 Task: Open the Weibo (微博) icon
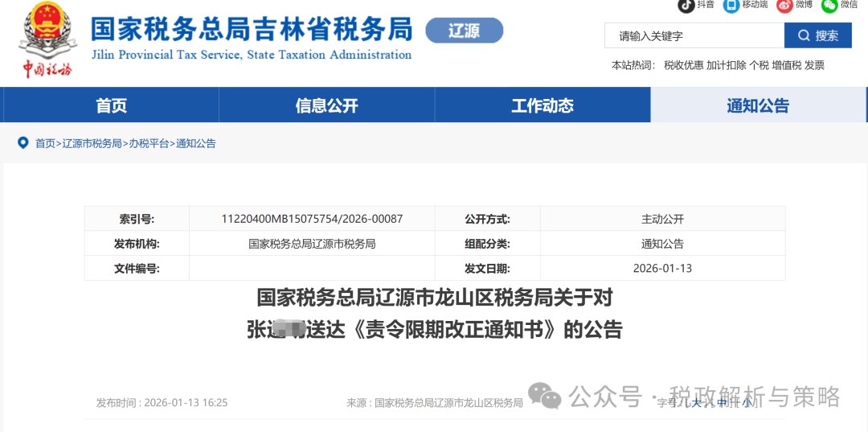784,5
